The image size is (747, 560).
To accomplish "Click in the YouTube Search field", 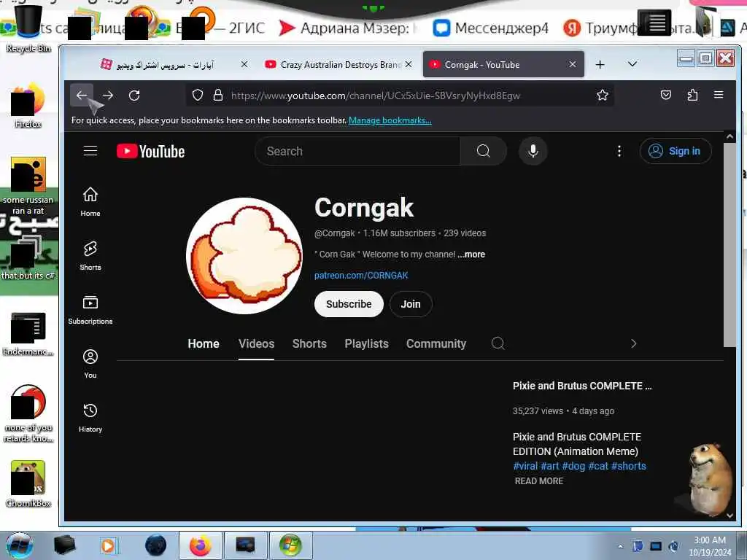I will click(x=357, y=151).
